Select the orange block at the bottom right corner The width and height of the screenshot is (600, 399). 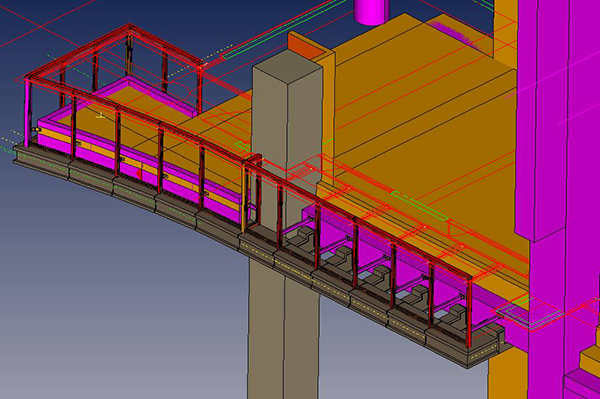[590, 358]
